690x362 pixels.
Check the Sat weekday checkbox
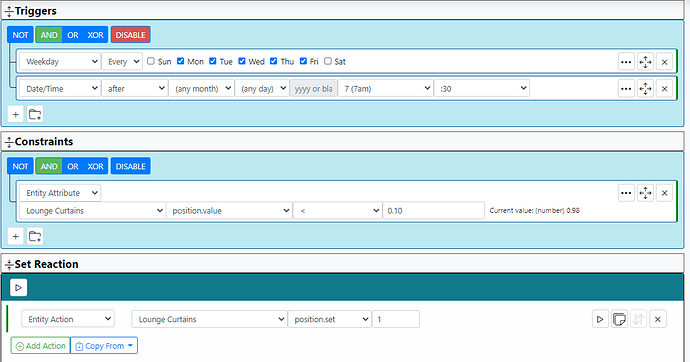[x=328, y=61]
